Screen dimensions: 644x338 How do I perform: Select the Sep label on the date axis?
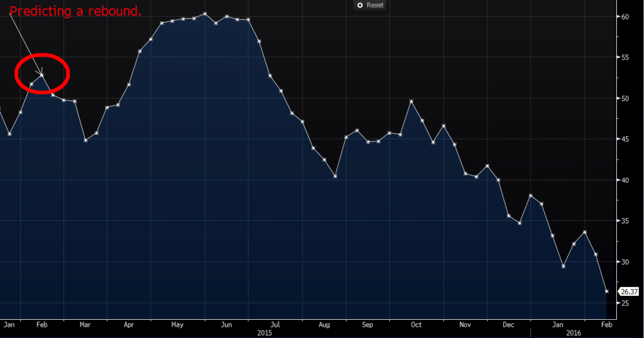367,324
